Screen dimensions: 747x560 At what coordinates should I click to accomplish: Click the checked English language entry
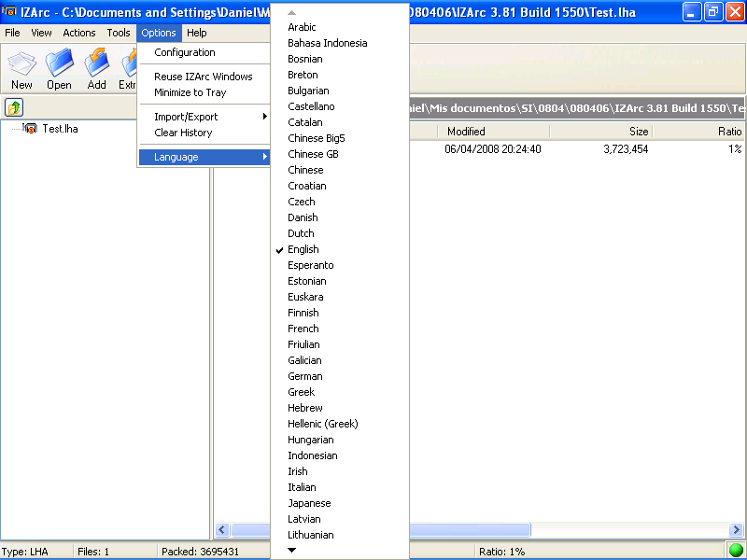tap(303, 249)
